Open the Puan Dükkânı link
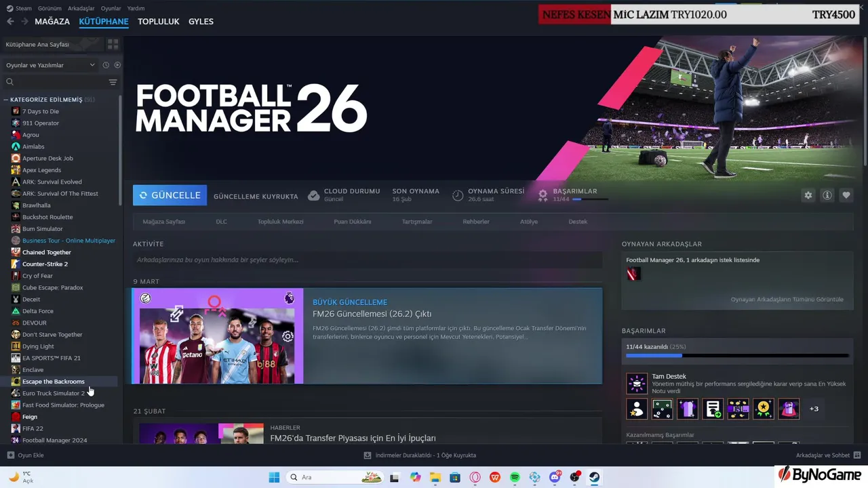Image resolution: width=868 pixels, height=488 pixels. point(353,222)
